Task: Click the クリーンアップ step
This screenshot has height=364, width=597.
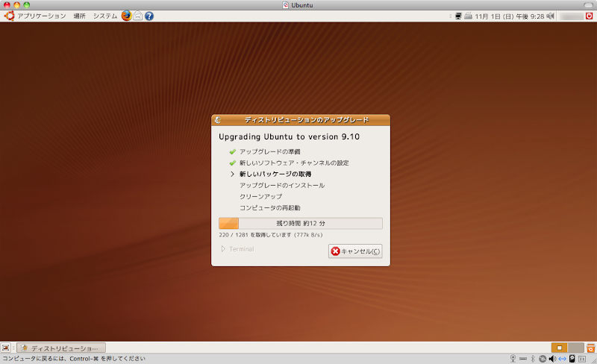Action: tap(260, 196)
